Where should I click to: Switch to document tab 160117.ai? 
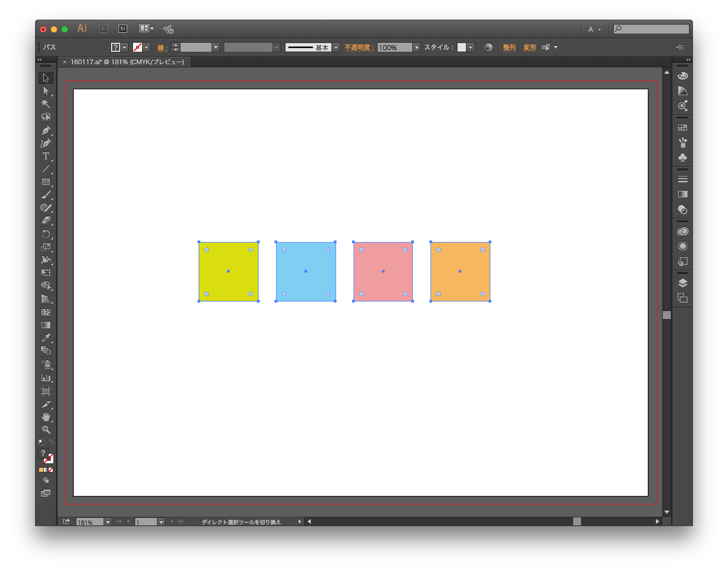pyautogui.click(x=127, y=61)
